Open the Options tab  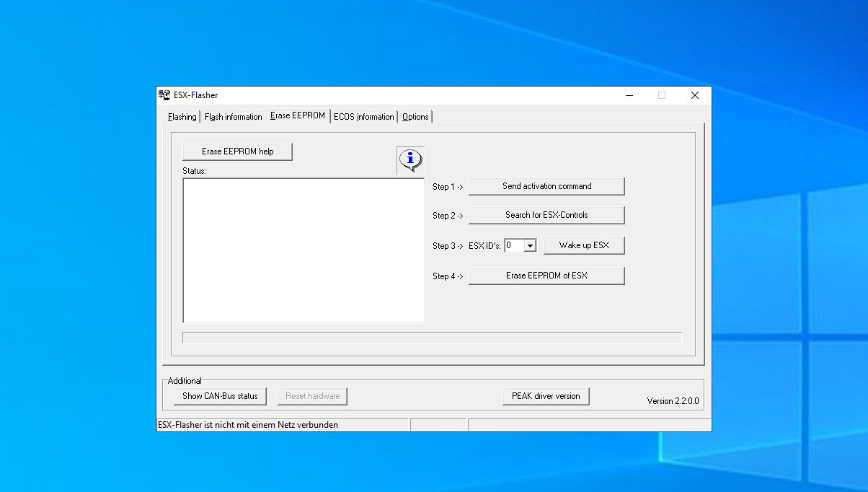tap(415, 116)
